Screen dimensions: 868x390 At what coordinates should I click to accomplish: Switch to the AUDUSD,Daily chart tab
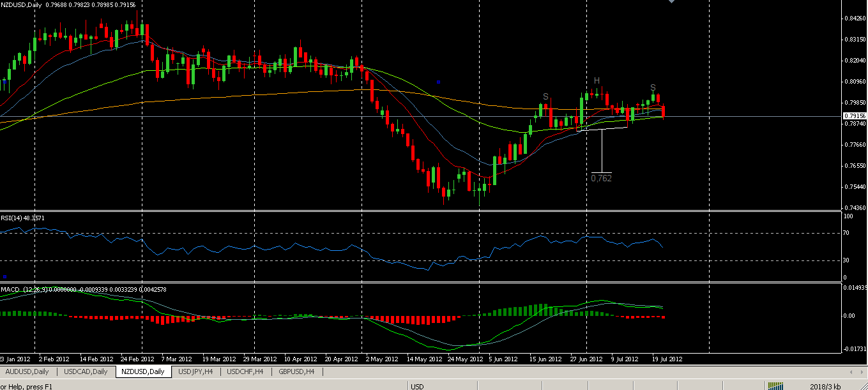[x=27, y=371]
